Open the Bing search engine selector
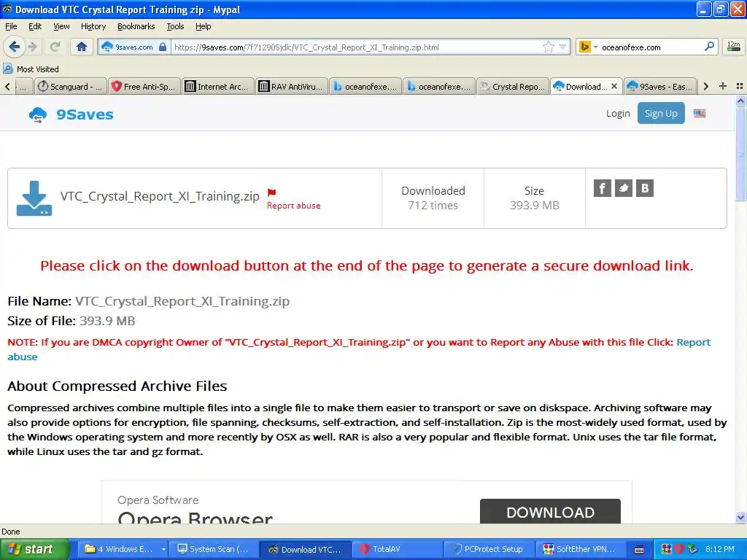747x560 pixels. point(588,47)
